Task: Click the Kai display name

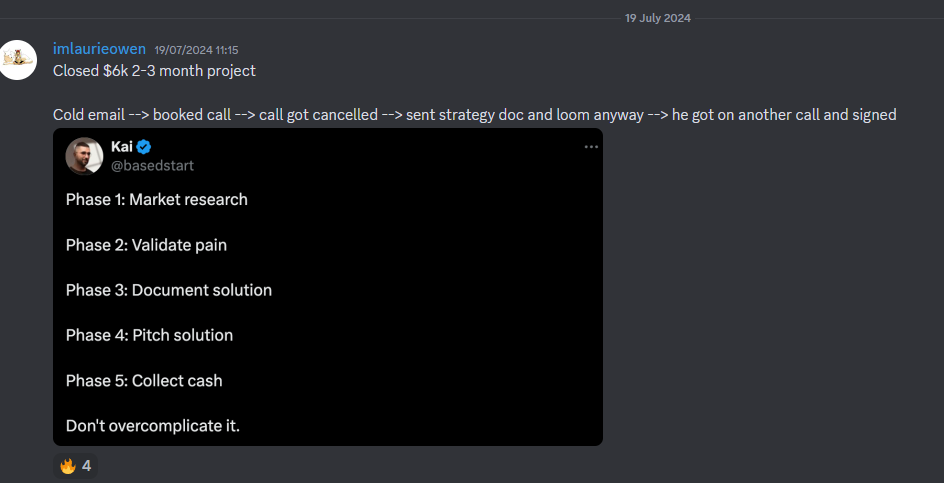Action: pos(121,147)
